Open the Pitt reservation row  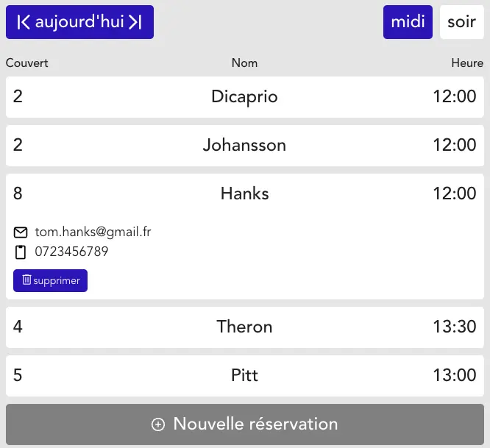(245, 375)
